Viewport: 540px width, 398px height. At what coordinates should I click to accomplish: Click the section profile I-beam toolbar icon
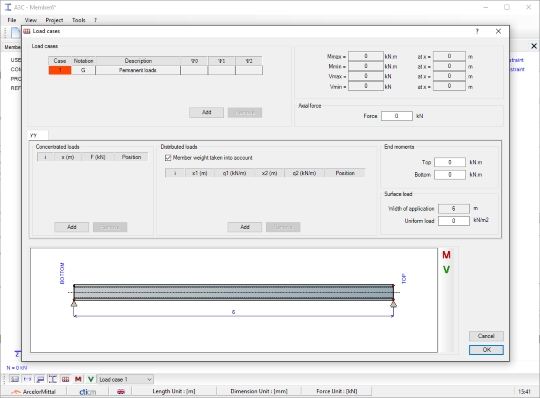click(53, 379)
